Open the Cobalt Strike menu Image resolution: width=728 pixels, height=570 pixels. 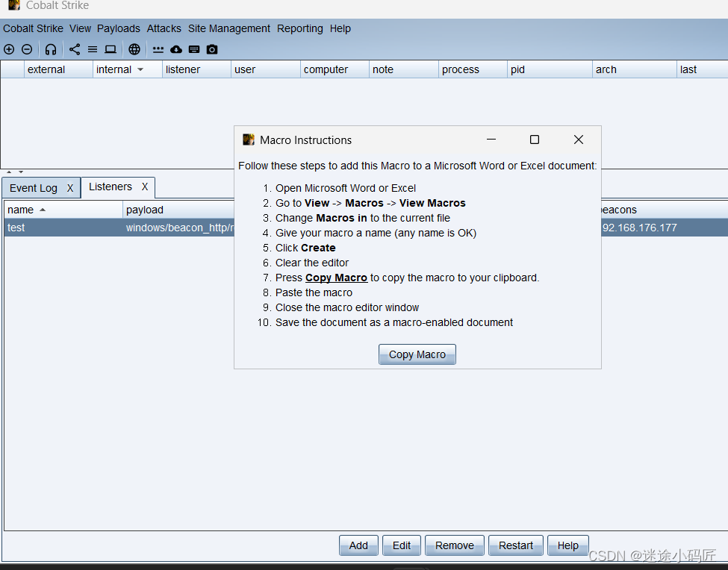(33, 28)
